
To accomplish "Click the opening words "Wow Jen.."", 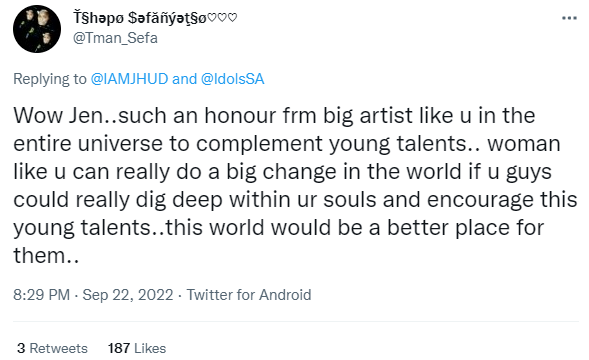I will coord(63,115).
